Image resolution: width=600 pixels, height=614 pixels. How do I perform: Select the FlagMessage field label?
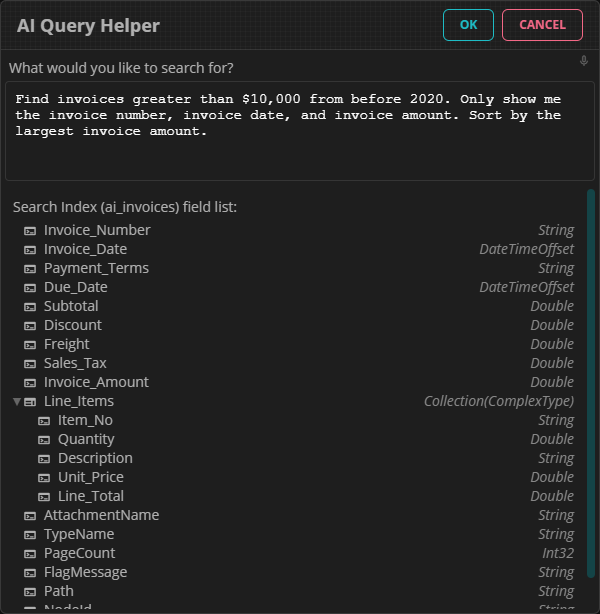click(85, 572)
